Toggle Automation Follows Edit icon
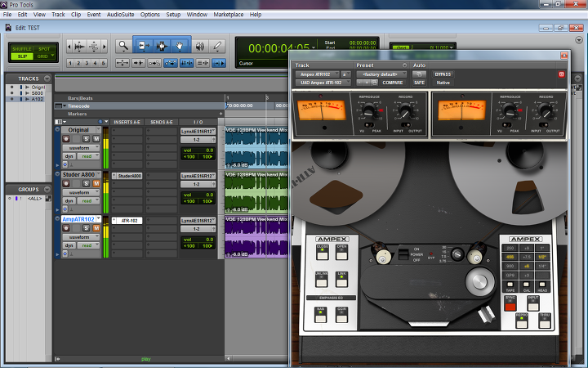Image resolution: width=588 pixels, height=368 pixels. [171, 63]
